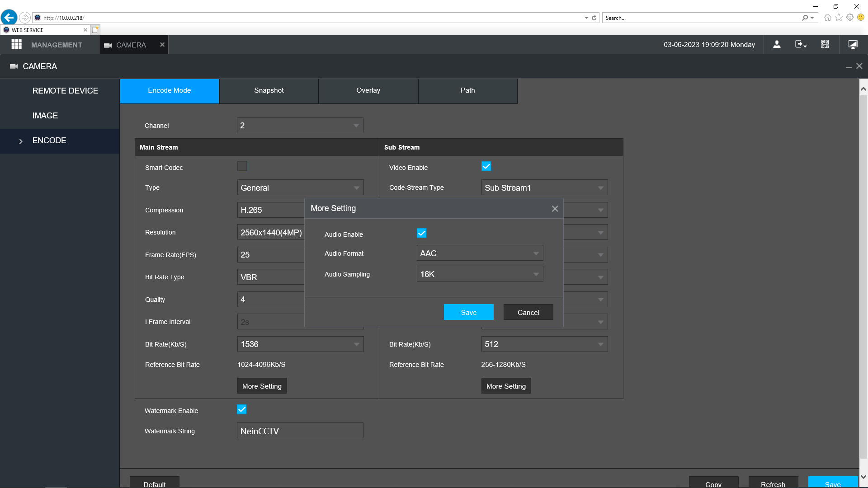Click the scrollbar down arrow

(x=863, y=477)
